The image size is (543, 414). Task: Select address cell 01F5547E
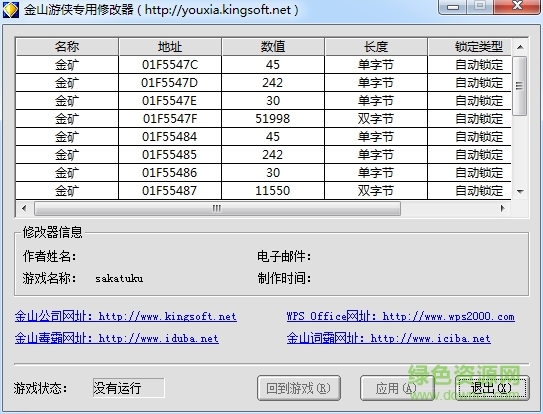(x=170, y=101)
